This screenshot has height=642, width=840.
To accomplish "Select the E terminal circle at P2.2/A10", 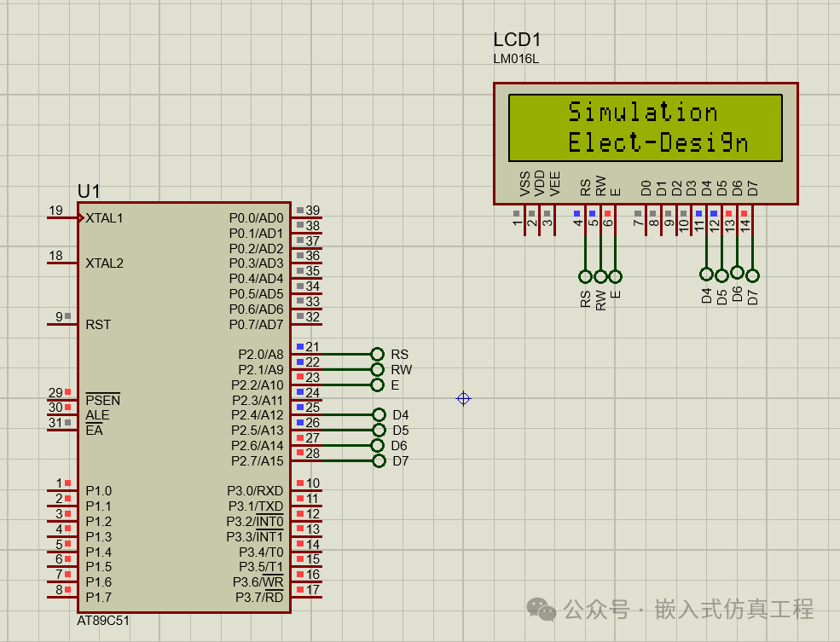I will click(x=377, y=385).
